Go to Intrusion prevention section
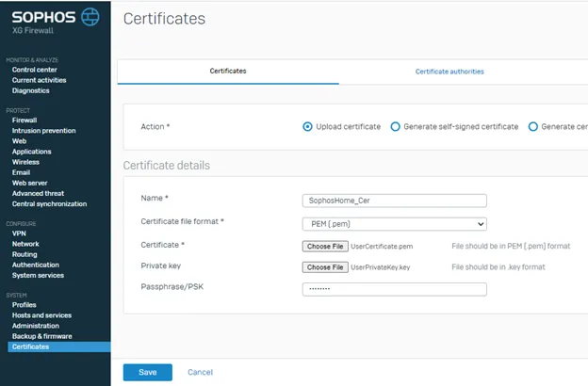 [x=43, y=131]
